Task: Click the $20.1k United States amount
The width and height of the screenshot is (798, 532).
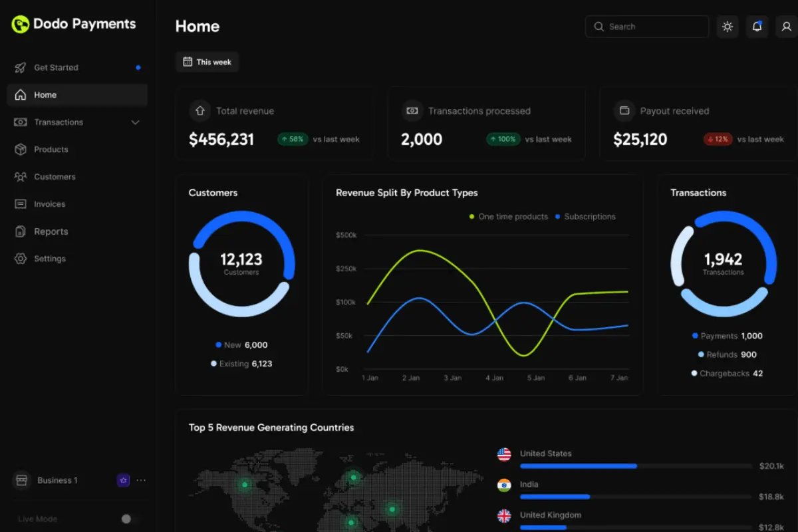Action: tap(771, 466)
